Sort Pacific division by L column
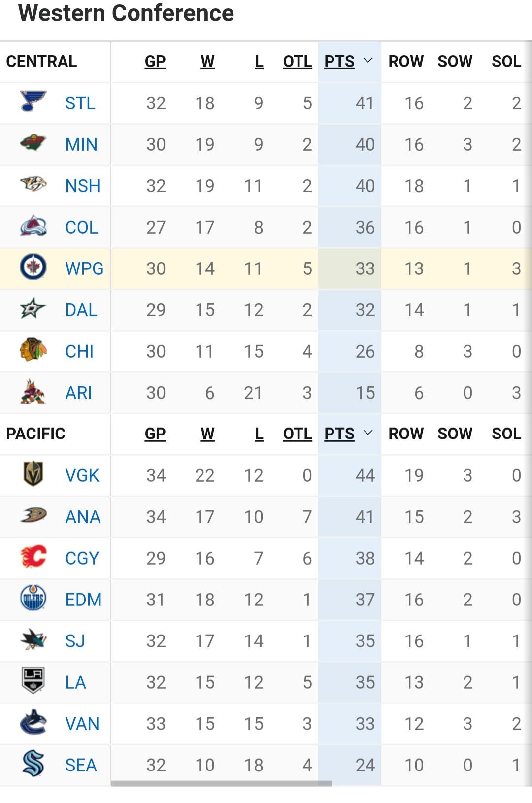The width and height of the screenshot is (532, 803). pyautogui.click(x=259, y=434)
